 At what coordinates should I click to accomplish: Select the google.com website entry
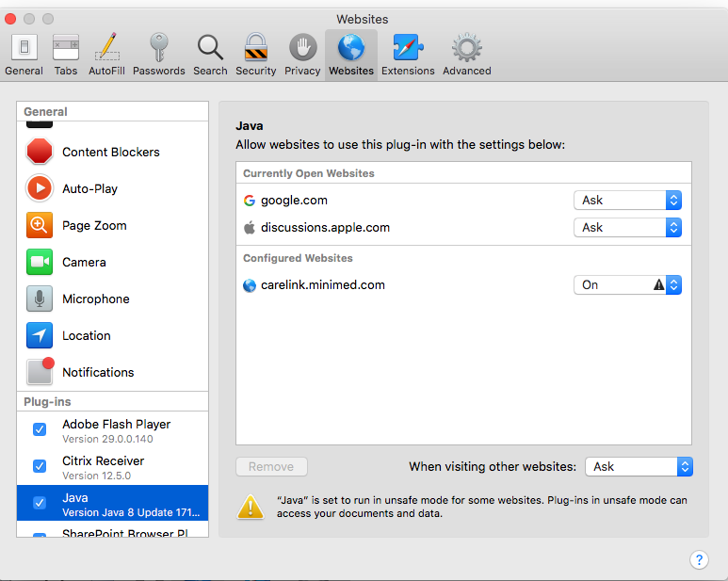tap(294, 201)
